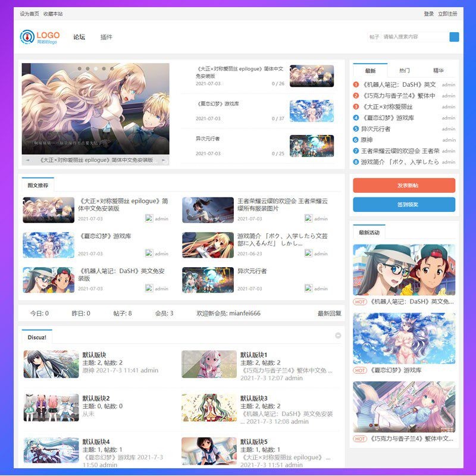Click avatar icon beside 《大正×对称爱丽丝 epilogue》简体中文免安装版 recommended post
This screenshot has width=476, height=476.
coord(149,218)
